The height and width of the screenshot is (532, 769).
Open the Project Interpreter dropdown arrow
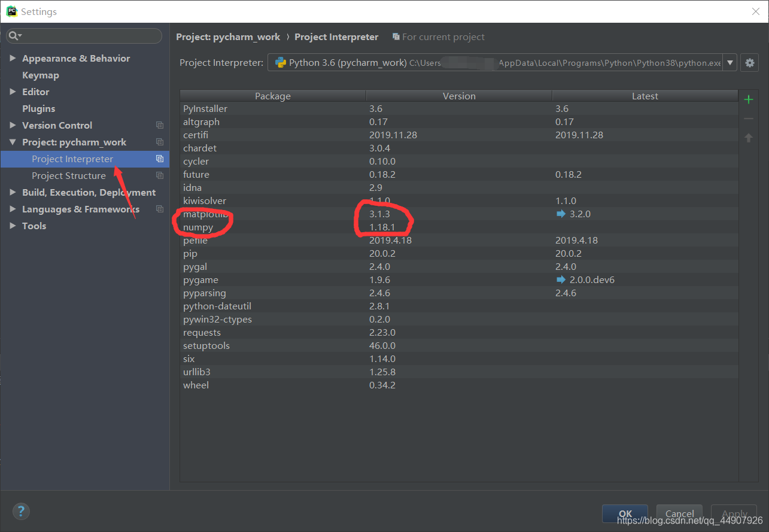click(x=730, y=62)
